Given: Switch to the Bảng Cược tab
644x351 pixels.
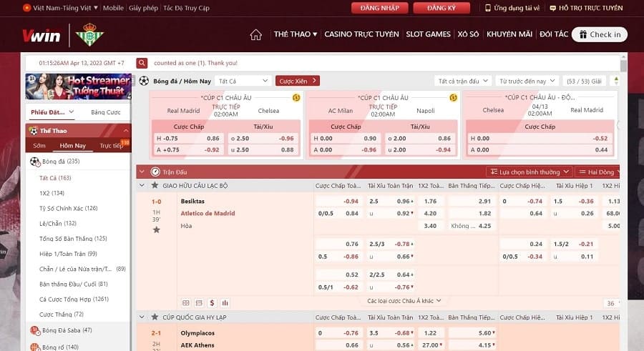Looking at the screenshot, I should click(106, 112).
